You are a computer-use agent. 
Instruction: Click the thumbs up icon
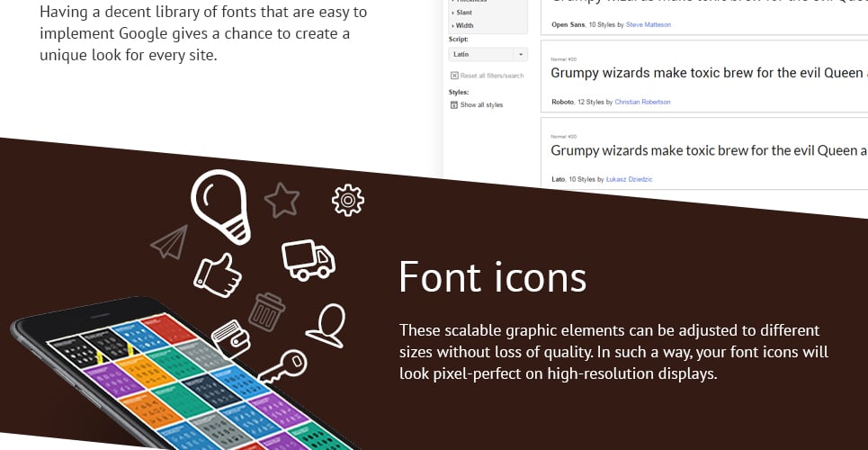(x=217, y=274)
